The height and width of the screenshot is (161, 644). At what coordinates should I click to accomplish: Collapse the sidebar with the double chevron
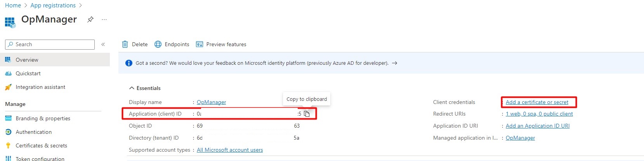[x=103, y=44]
